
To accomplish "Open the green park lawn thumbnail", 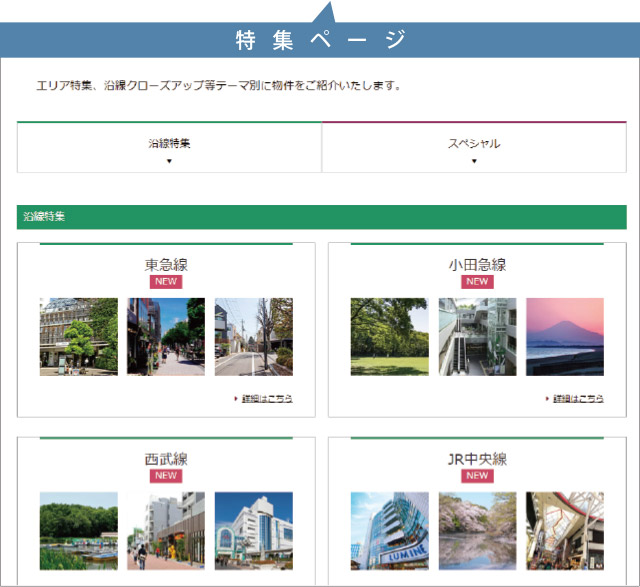I will tap(389, 337).
